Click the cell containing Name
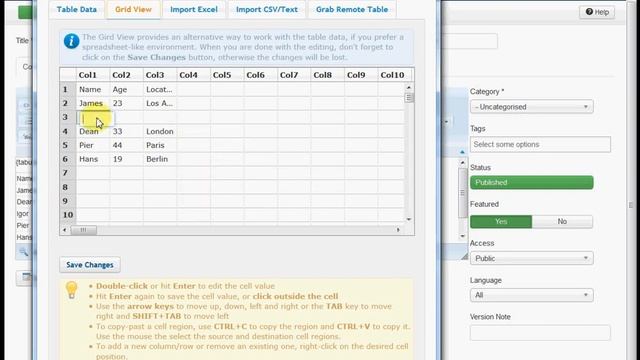This screenshot has width=640, height=360. (93, 89)
